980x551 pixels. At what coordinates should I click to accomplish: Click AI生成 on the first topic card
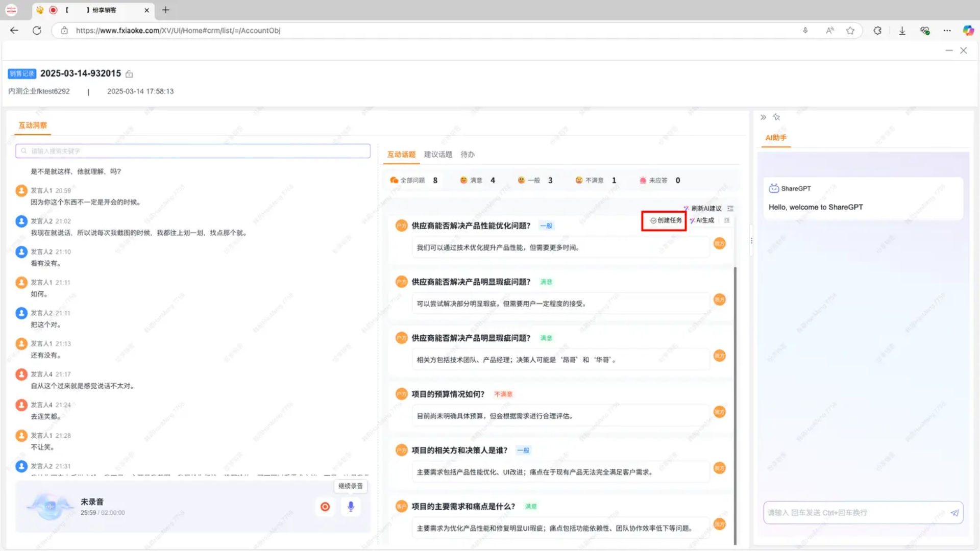click(x=702, y=220)
